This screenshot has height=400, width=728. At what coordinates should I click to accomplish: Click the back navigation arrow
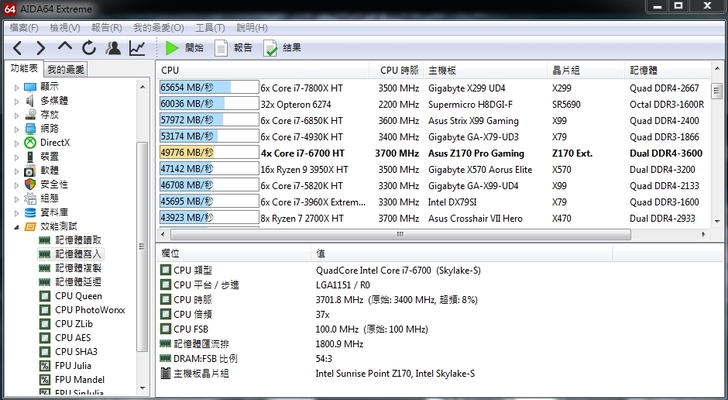click(x=17, y=48)
